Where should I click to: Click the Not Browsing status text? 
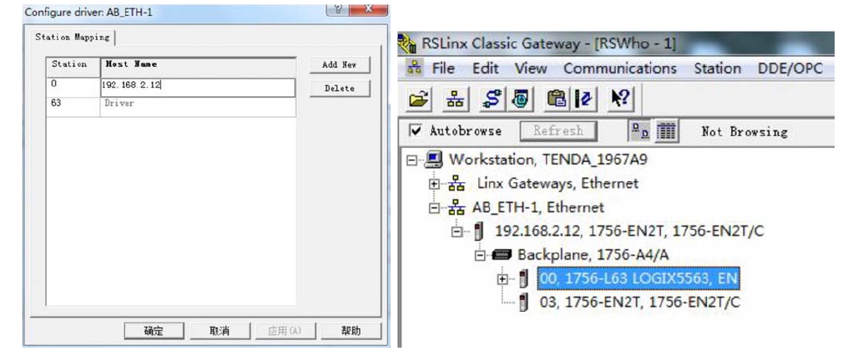744,132
